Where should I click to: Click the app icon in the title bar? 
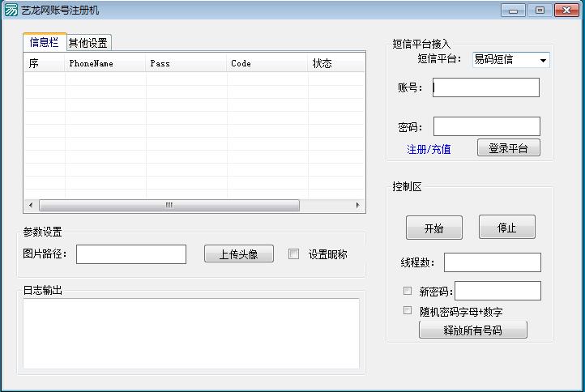11,10
